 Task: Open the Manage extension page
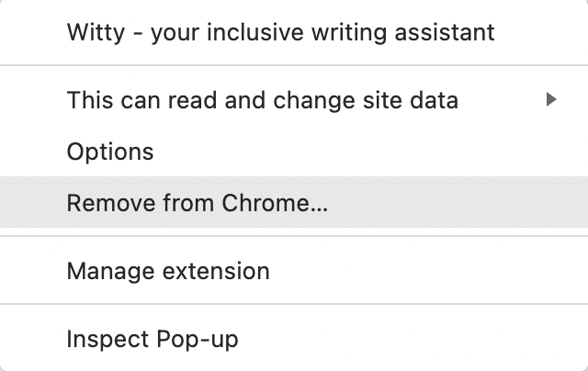(168, 271)
